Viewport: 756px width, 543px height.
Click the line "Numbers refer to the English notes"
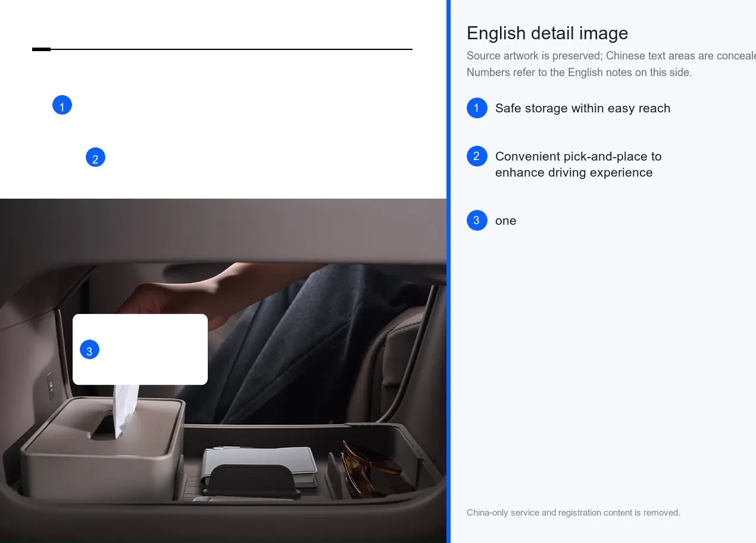pyautogui.click(x=579, y=73)
